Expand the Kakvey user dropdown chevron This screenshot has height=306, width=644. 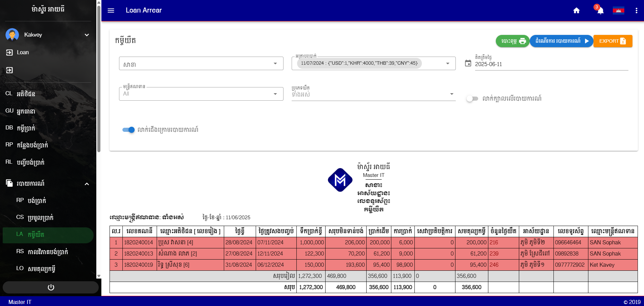[87, 35]
